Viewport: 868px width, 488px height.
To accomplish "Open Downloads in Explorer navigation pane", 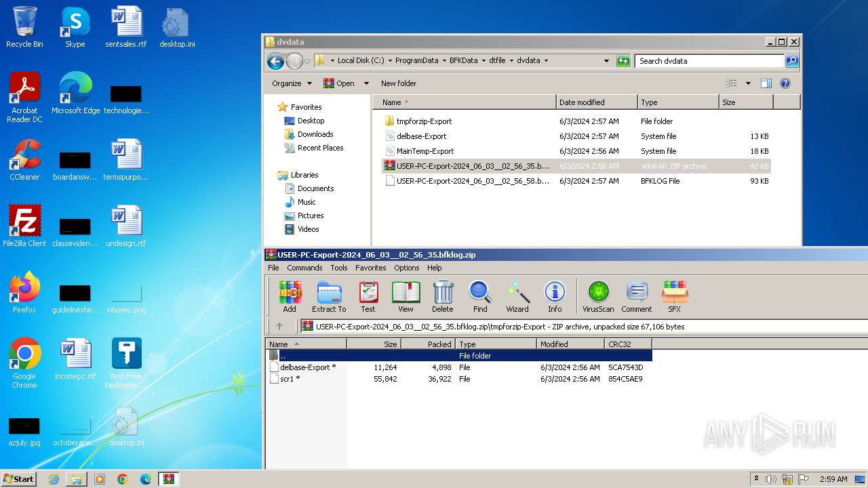I will click(315, 134).
